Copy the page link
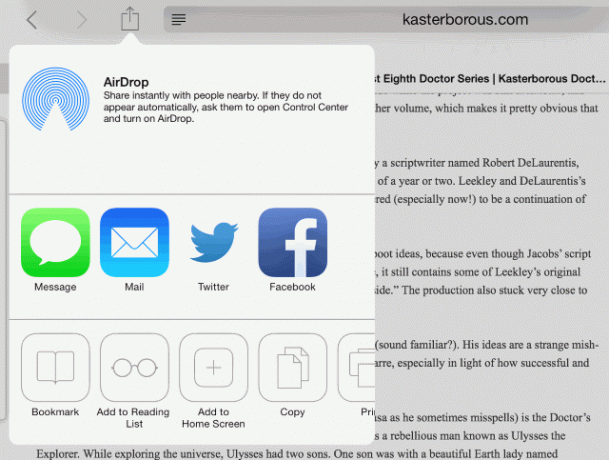609x460 pixels. [x=292, y=367]
